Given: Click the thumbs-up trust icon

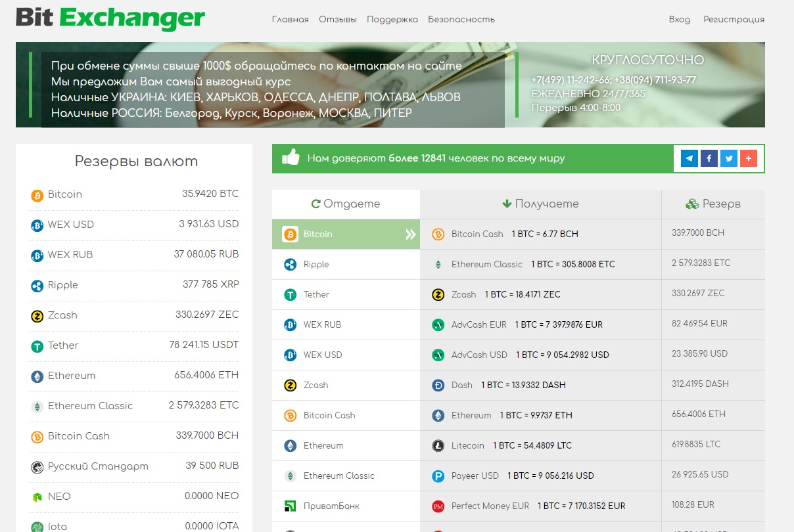Looking at the screenshot, I should pyautogui.click(x=291, y=158).
